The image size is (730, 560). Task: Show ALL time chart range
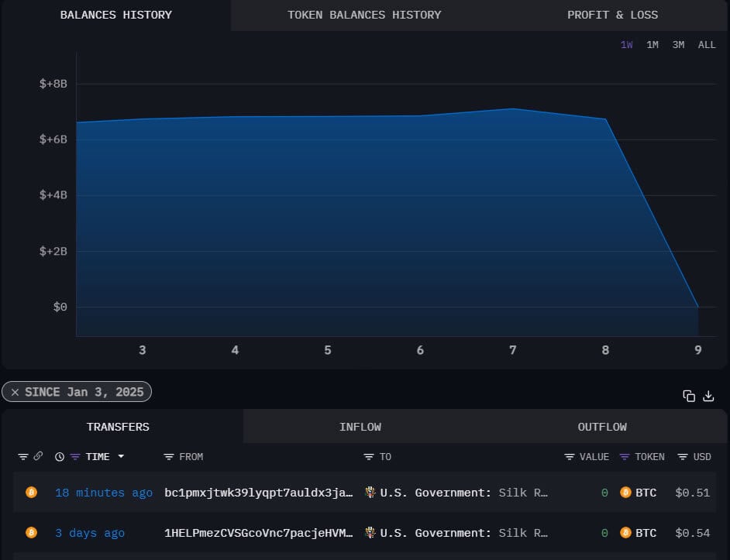(707, 45)
